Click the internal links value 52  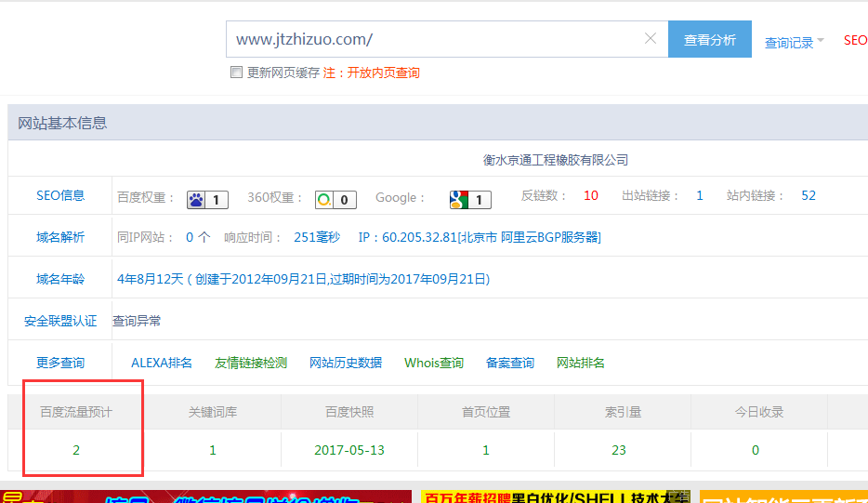click(809, 195)
